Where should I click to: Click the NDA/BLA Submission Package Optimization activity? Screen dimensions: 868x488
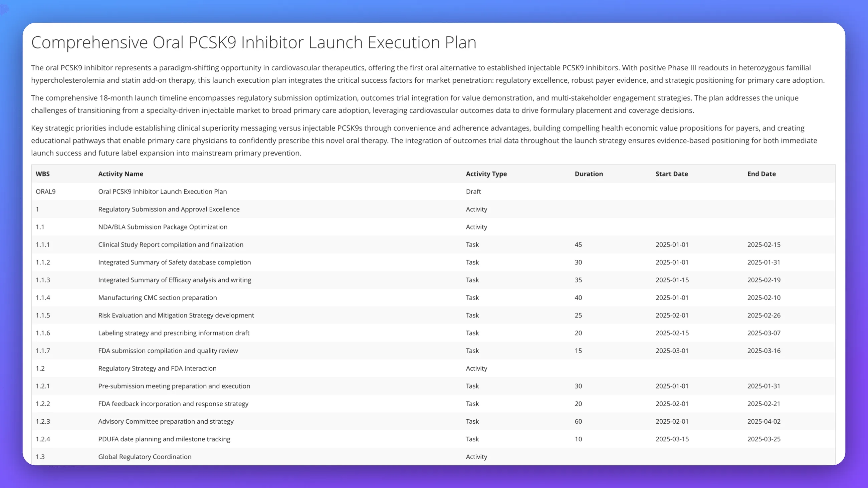click(x=162, y=227)
